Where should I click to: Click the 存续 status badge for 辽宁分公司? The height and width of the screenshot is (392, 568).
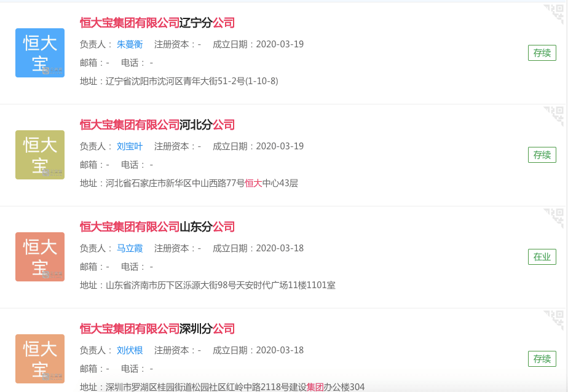pos(542,53)
